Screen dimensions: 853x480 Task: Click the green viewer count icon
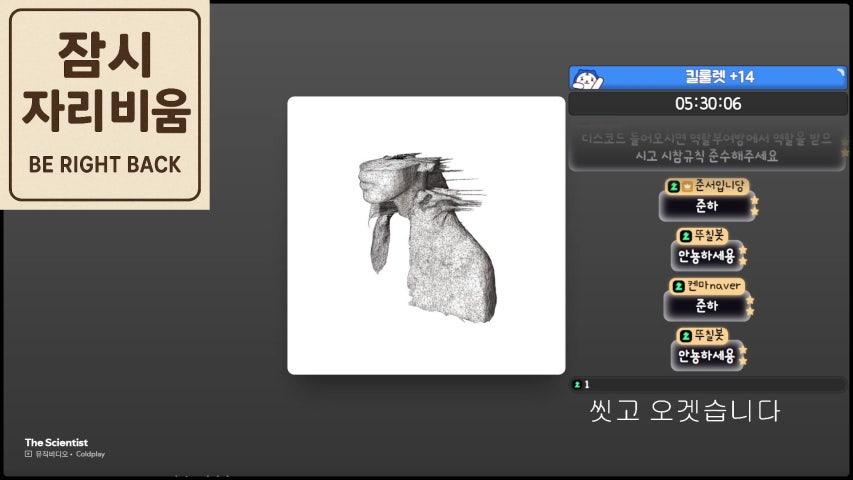click(577, 384)
